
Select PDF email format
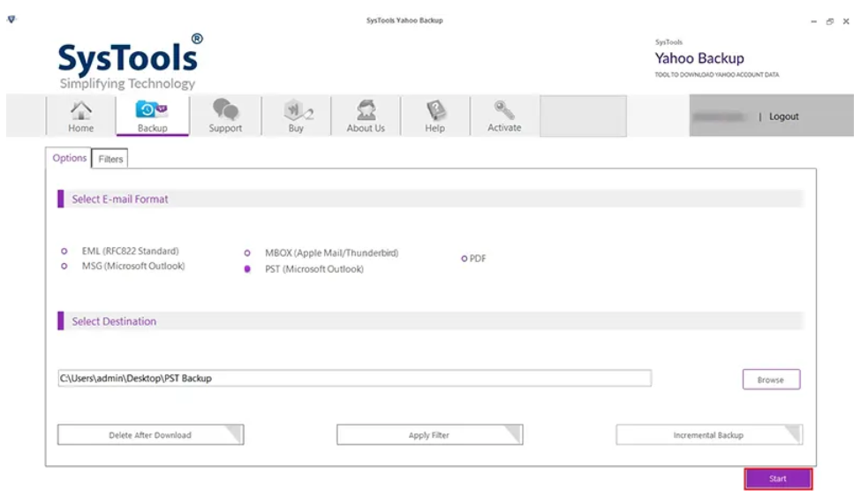tap(464, 259)
